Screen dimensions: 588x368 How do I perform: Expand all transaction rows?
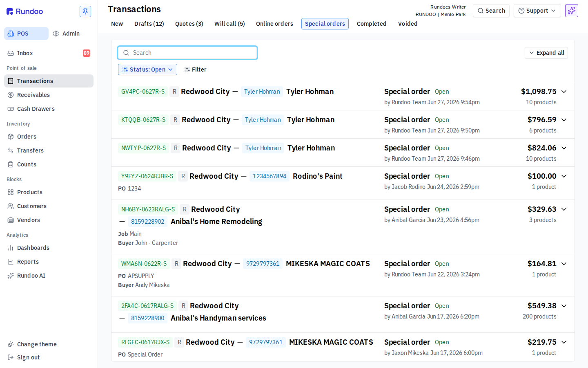point(546,53)
